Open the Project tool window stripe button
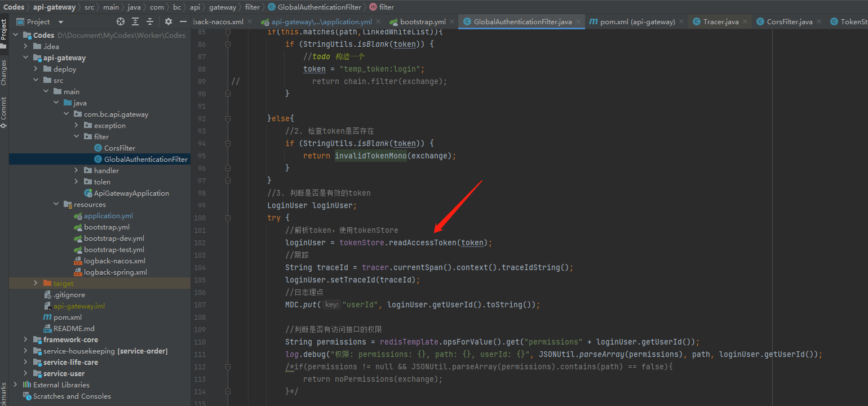This screenshot has width=868, height=406. 4,34
